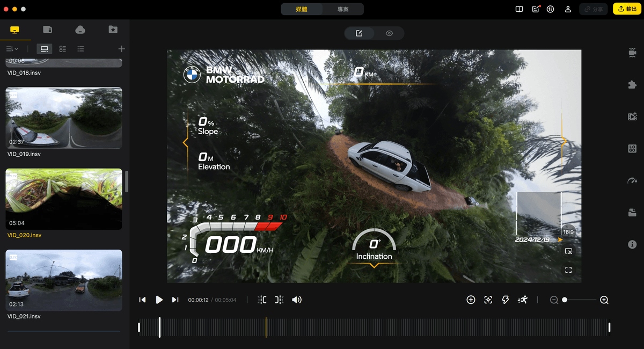Open the stats dashboard widgets icon in sidebar

tap(632, 149)
